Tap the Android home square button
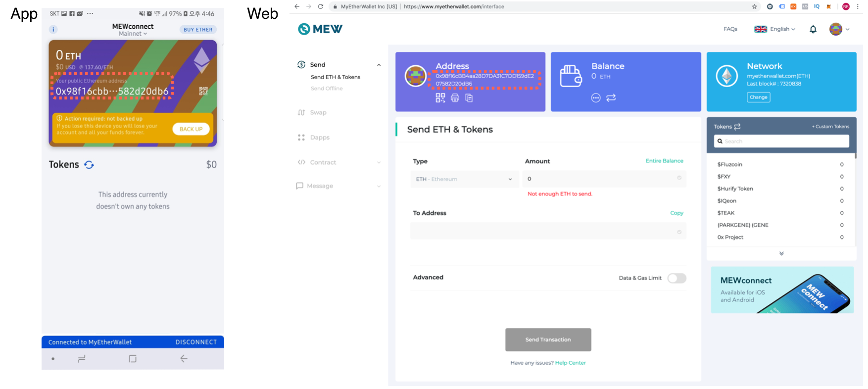 (x=133, y=359)
